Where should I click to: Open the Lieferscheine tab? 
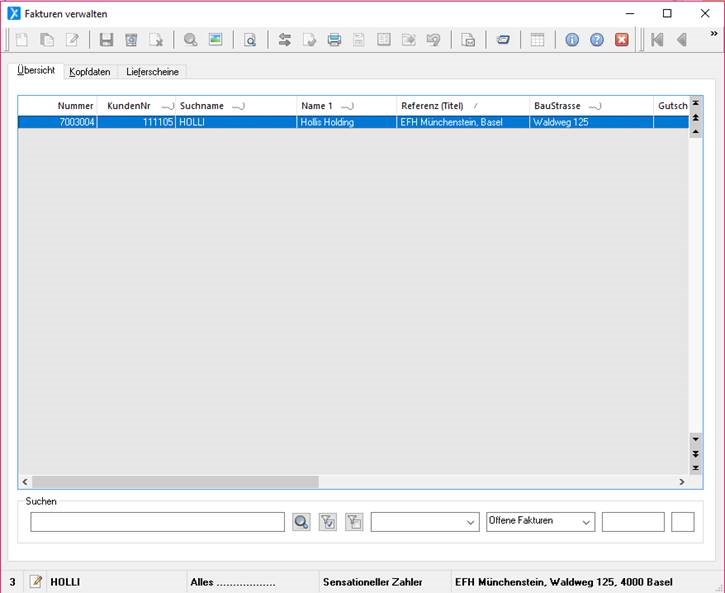(x=153, y=72)
